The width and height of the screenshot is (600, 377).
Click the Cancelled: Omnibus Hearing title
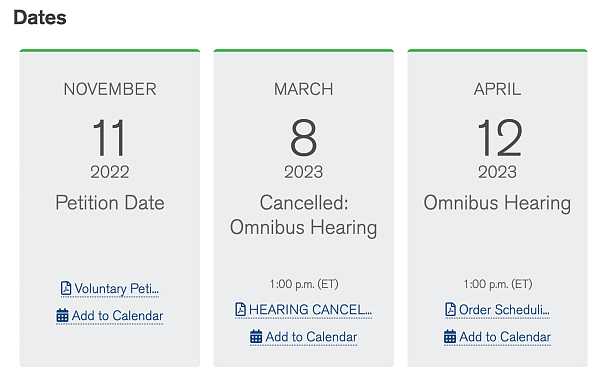(x=303, y=215)
